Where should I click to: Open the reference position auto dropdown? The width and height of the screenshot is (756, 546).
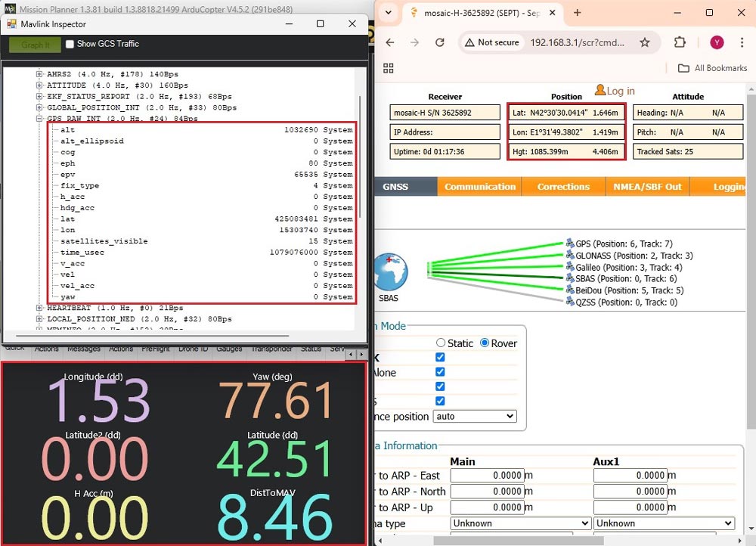[474, 416]
